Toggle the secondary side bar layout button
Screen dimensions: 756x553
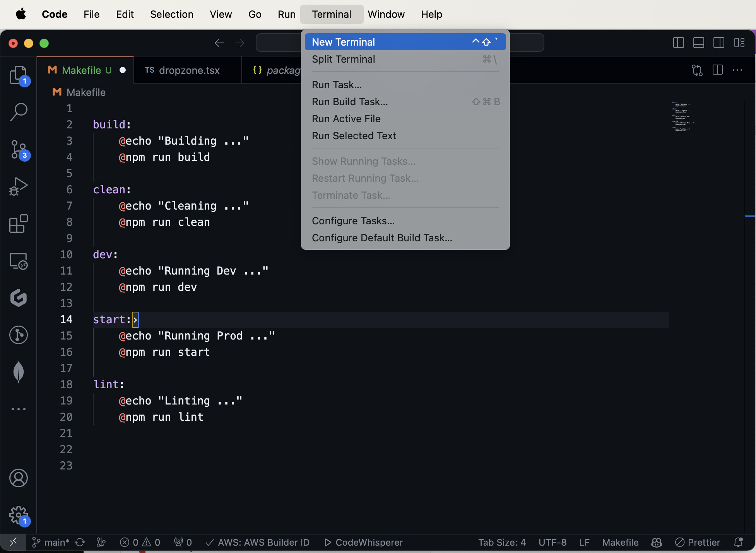[x=719, y=43]
